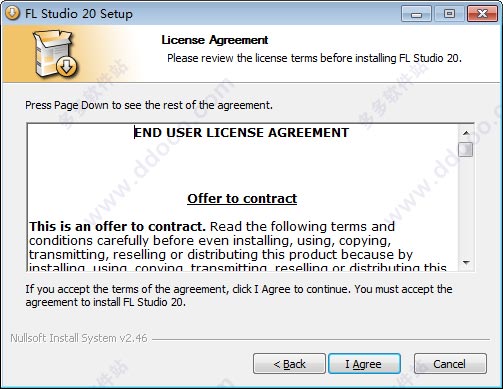This screenshot has width=503, height=389.
Task: Click the License Agreement header title
Action: point(215,40)
